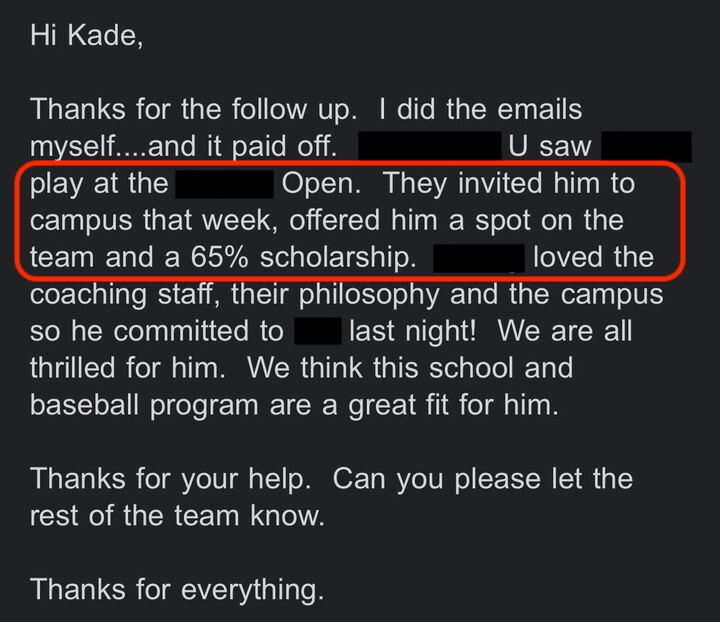Image resolution: width=720 pixels, height=622 pixels.
Task: Select the redacted box before "U saw"
Action: (428, 146)
